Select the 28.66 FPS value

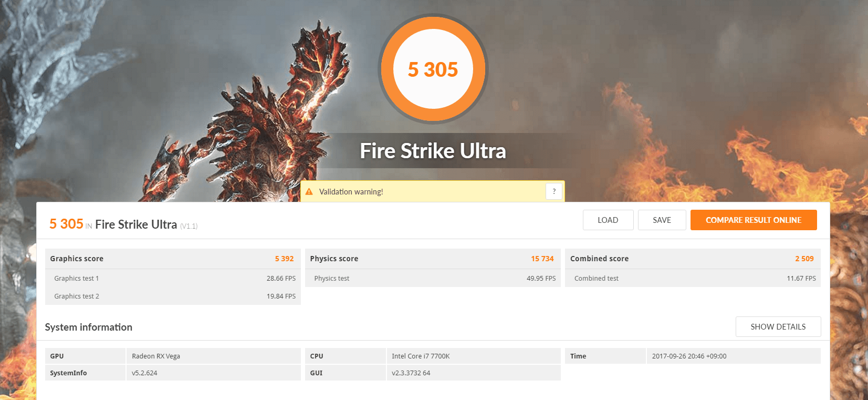click(281, 279)
